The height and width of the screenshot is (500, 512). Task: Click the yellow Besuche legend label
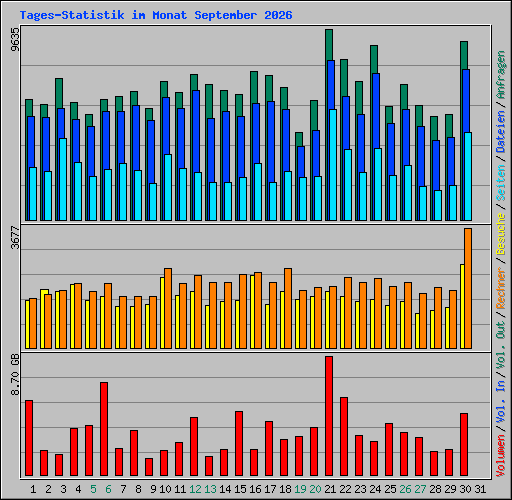[501, 234]
